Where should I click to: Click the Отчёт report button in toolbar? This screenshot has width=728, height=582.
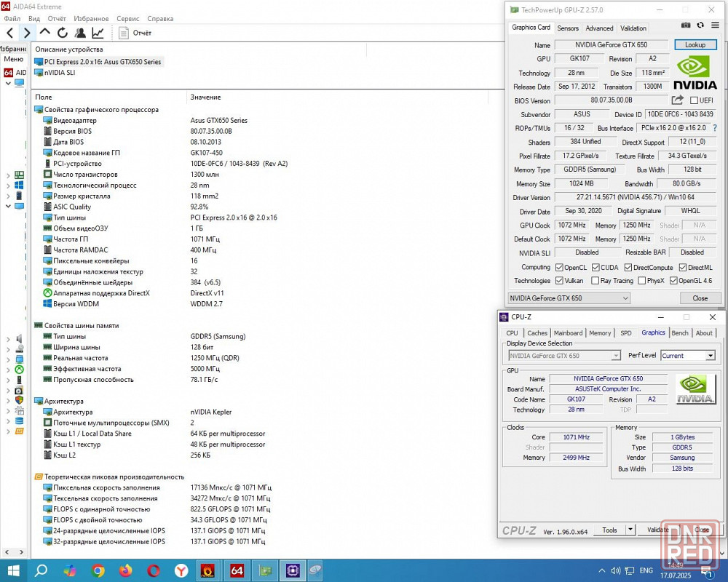136,33
